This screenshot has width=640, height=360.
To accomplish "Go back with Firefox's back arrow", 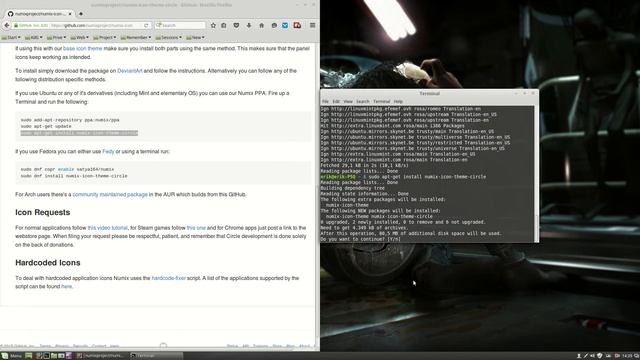I will coord(7,25).
